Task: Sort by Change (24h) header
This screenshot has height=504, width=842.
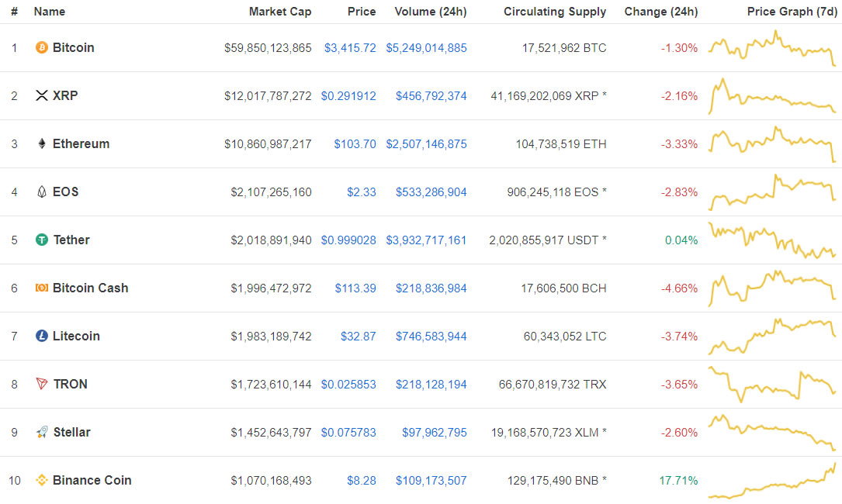Action: [661, 11]
